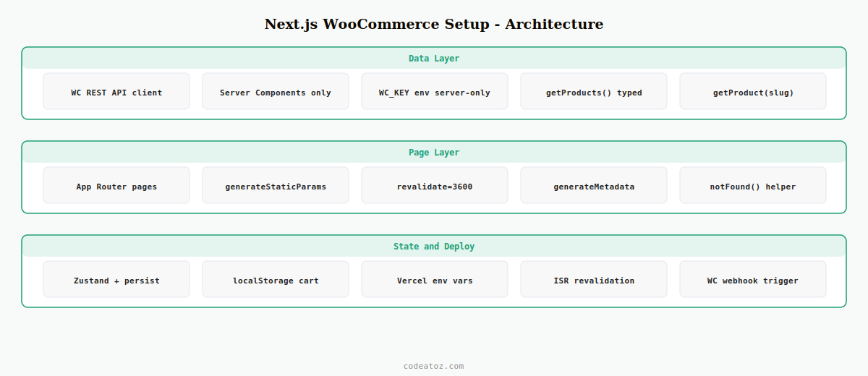The image size is (868, 376).
Task: Click the 'notFound() helper' box
Action: tap(753, 185)
